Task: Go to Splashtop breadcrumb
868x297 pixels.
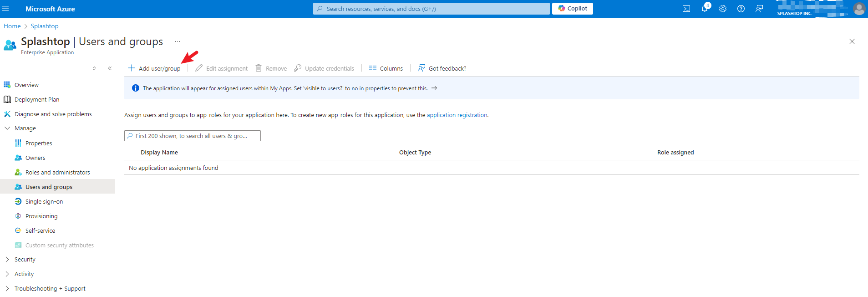Action: tap(45, 26)
